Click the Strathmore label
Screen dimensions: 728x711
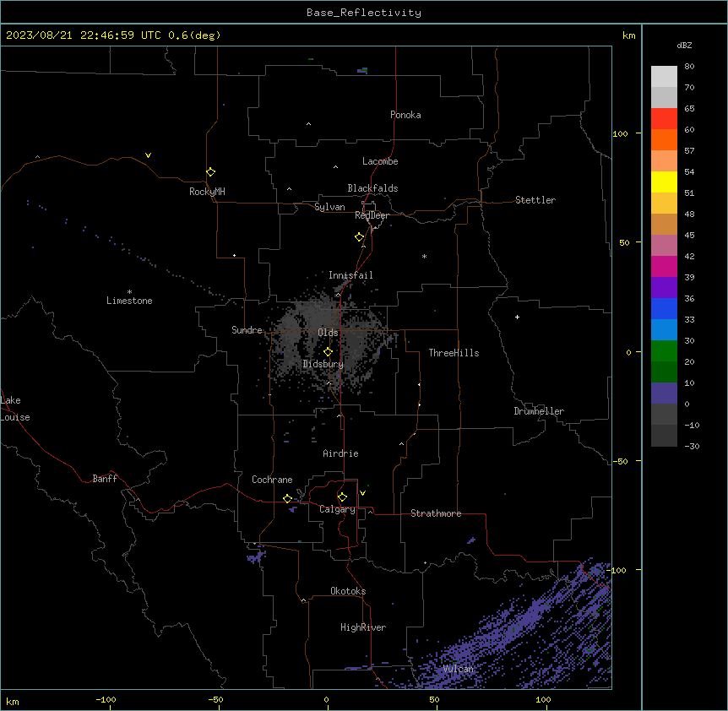tap(436, 513)
